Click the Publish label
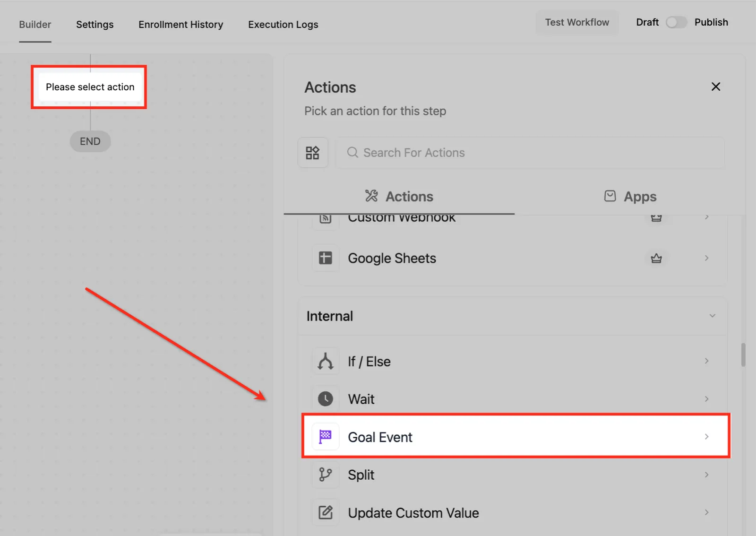 [x=711, y=22]
